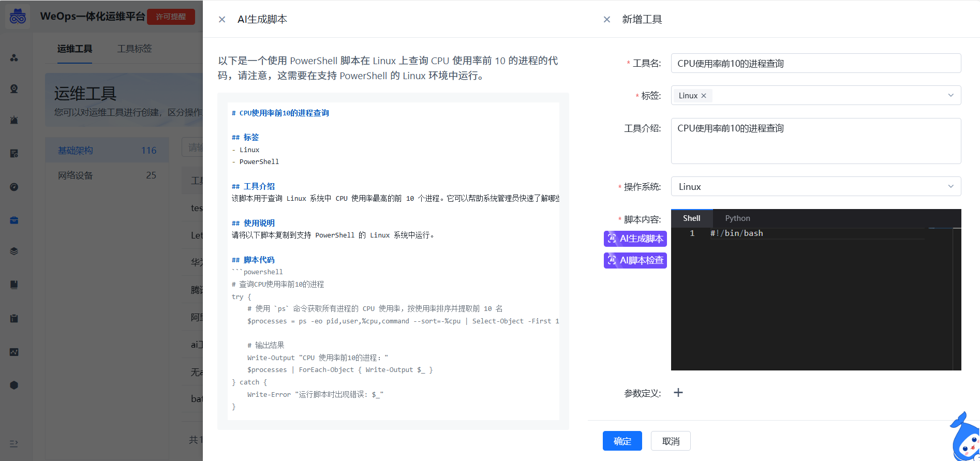Click into the 工具名 input field

tap(815, 64)
